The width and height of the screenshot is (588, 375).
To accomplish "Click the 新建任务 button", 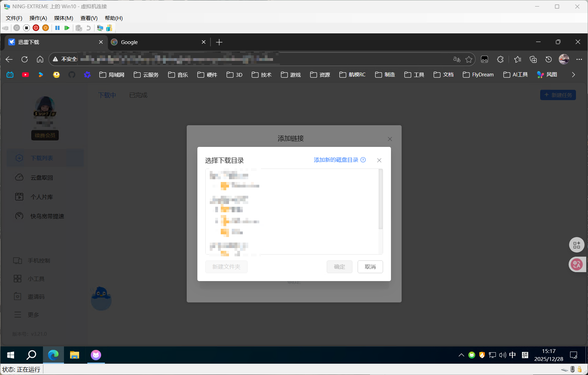I will pos(558,95).
